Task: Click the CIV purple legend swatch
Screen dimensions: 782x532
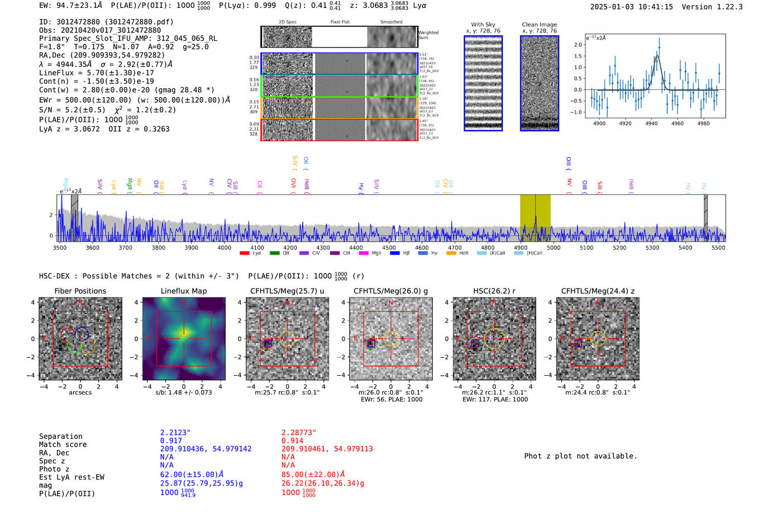Action: point(304,253)
